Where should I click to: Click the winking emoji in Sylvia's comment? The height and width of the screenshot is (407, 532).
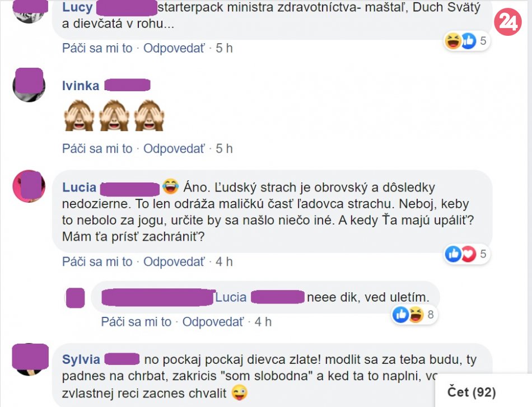pyautogui.click(x=240, y=393)
